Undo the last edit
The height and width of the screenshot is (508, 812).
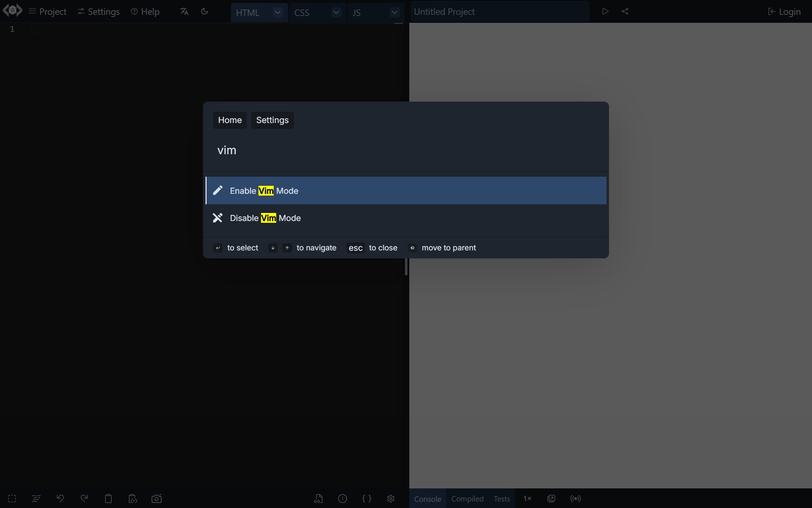(x=61, y=499)
